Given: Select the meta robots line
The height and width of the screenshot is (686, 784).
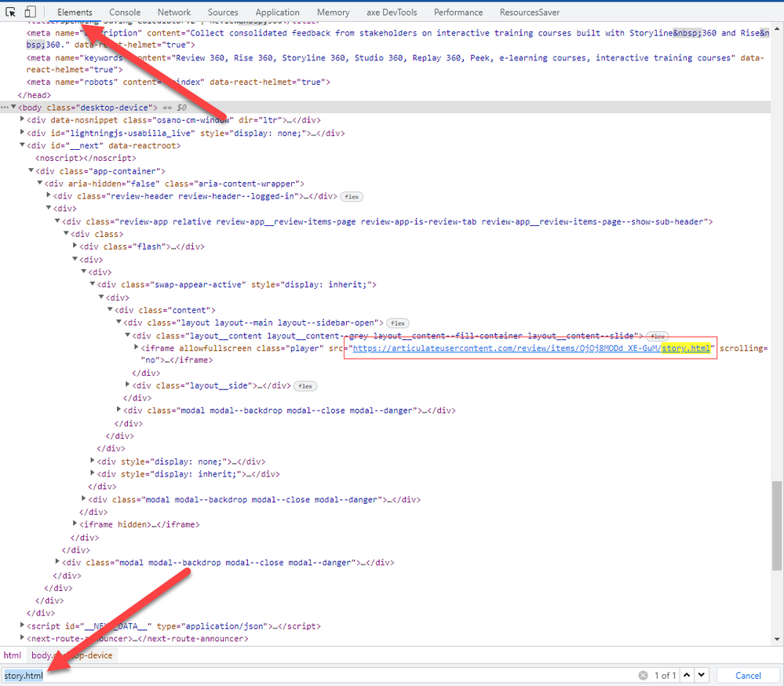Looking at the screenshot, I should (178, 82).
